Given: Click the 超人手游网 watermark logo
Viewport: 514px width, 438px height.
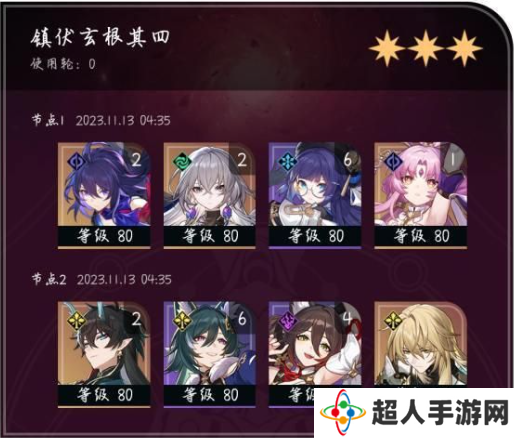Looking at the screenshot, I should click(414, 413).
